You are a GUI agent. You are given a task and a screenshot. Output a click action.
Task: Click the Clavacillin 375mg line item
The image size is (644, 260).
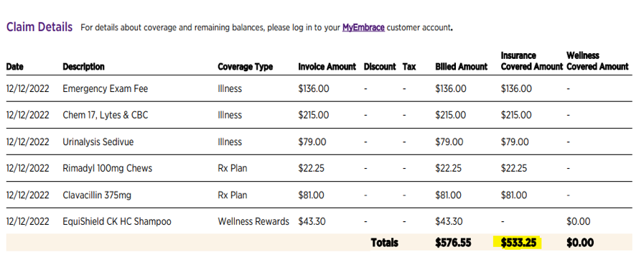97,195
